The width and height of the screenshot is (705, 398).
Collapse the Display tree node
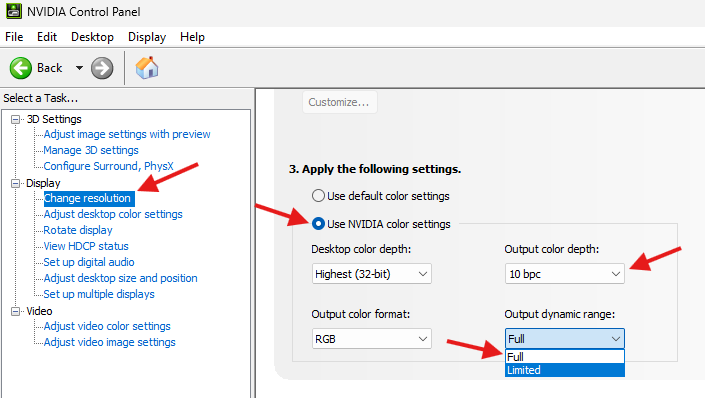pyautogui.click(x=15, y=183)
